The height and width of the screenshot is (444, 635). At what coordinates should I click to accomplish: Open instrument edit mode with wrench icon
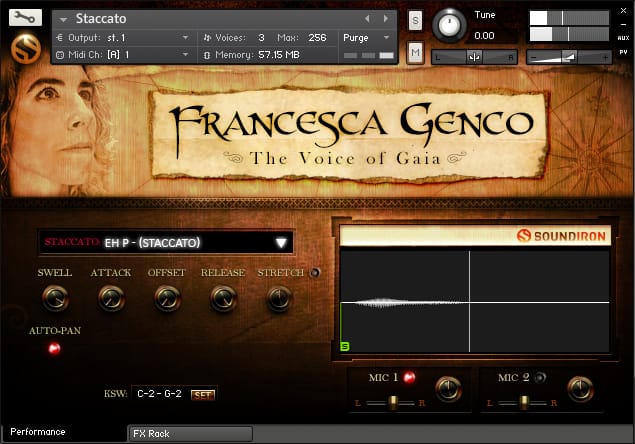pyautogui.click(x=24, y=18)
